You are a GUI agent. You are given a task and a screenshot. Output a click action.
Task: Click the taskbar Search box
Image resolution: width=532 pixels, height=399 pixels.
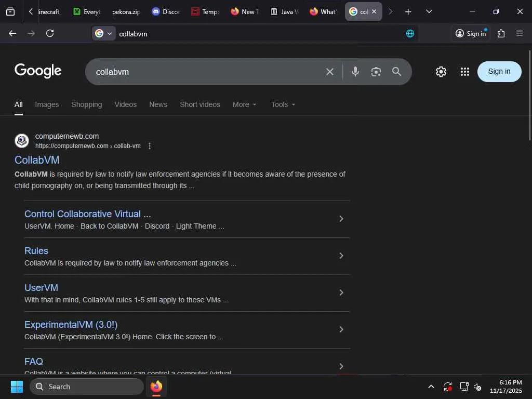(x=87, y=387)
